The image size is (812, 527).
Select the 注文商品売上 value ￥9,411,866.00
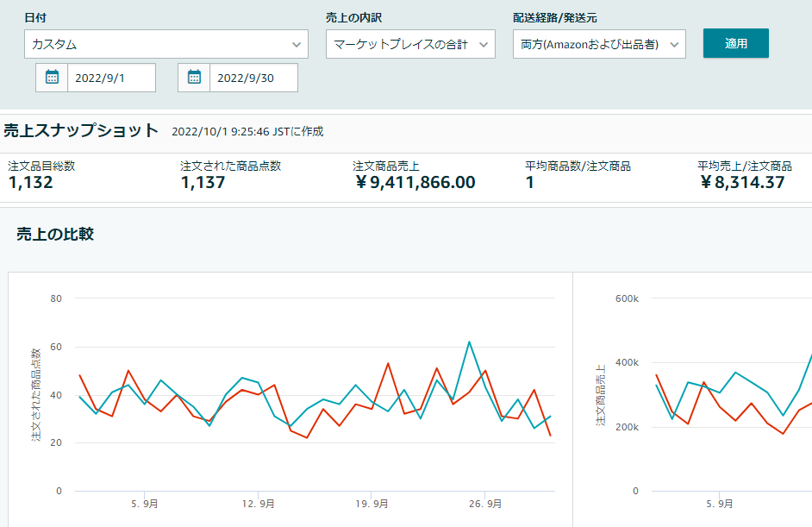tap(415, 182)
